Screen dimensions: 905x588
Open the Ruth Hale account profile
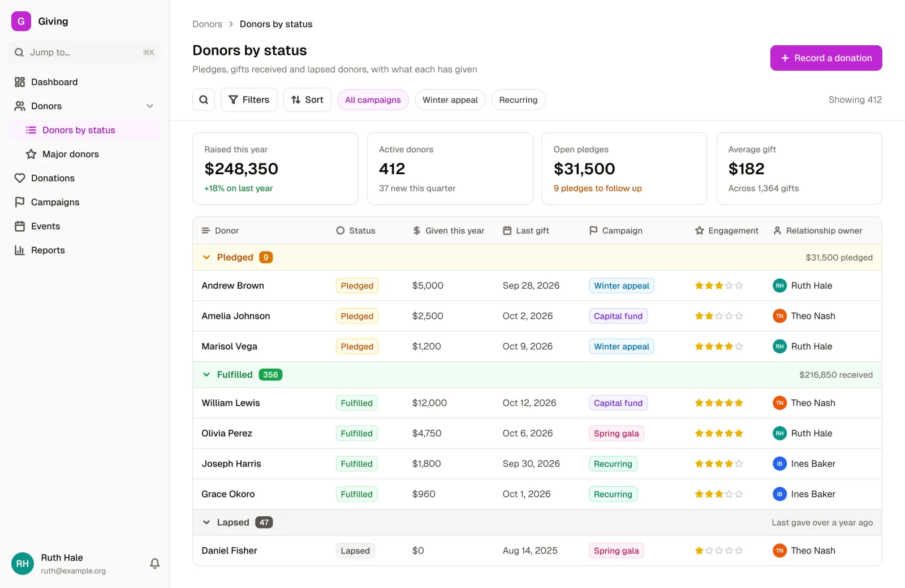74,564
